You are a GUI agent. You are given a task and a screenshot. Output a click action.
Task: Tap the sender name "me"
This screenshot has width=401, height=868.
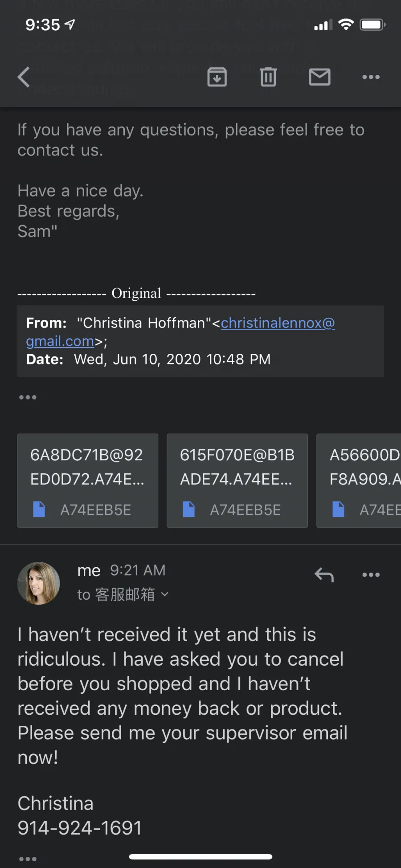click(89, 570)
